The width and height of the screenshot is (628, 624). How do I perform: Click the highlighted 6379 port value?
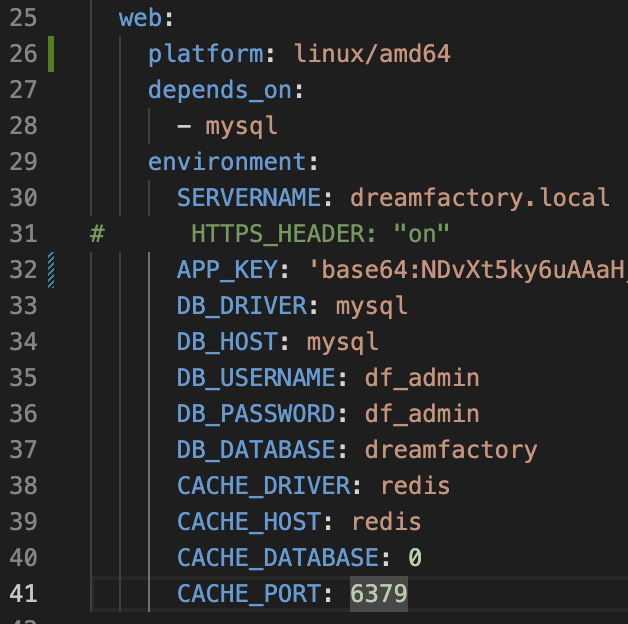[x=379, y=593]
